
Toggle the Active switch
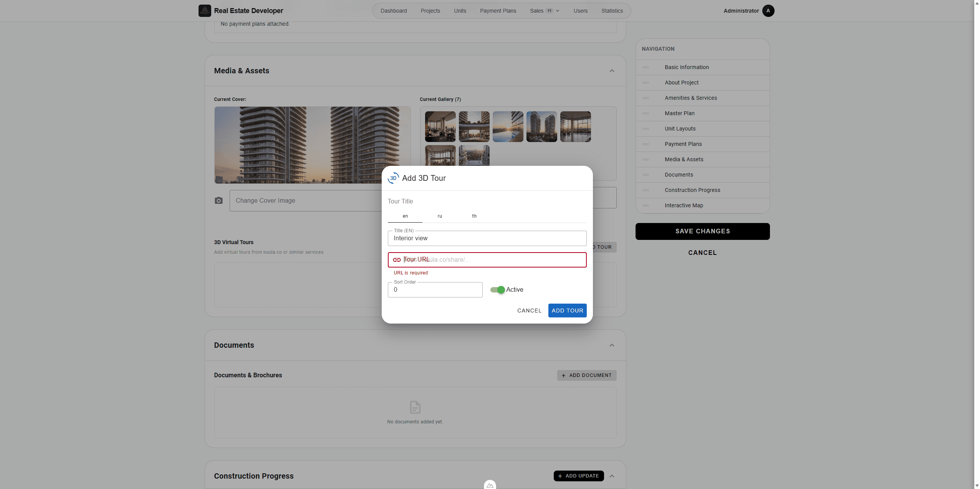498,290
